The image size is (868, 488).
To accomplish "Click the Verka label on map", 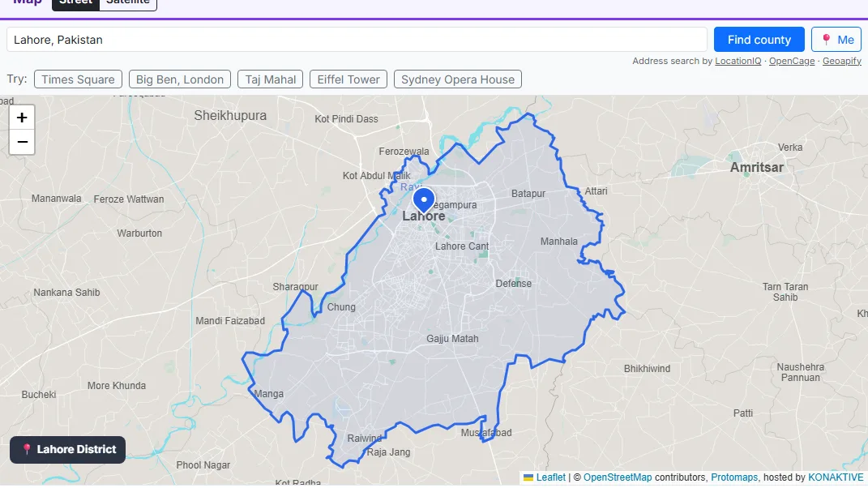I will pos(790,148).
